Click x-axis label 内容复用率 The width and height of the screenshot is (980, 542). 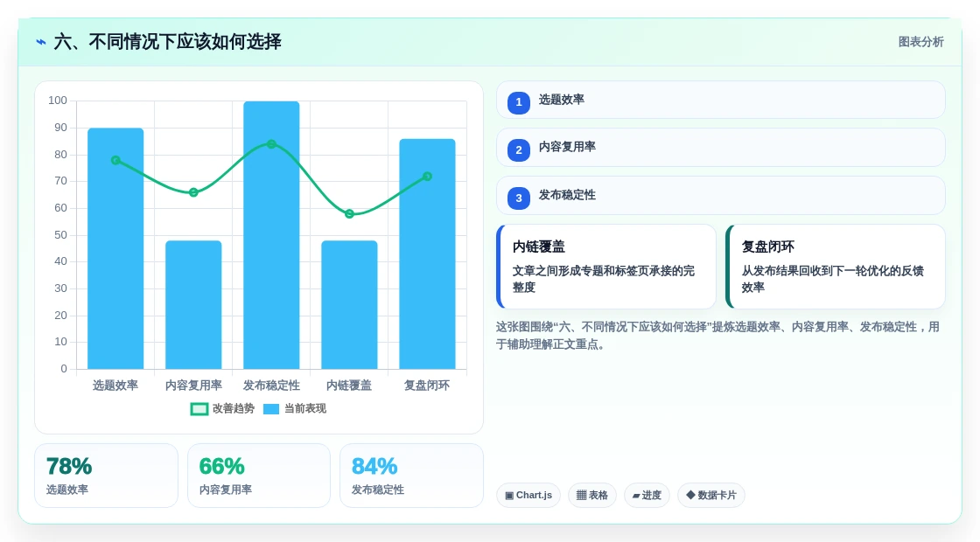(193, 386)
